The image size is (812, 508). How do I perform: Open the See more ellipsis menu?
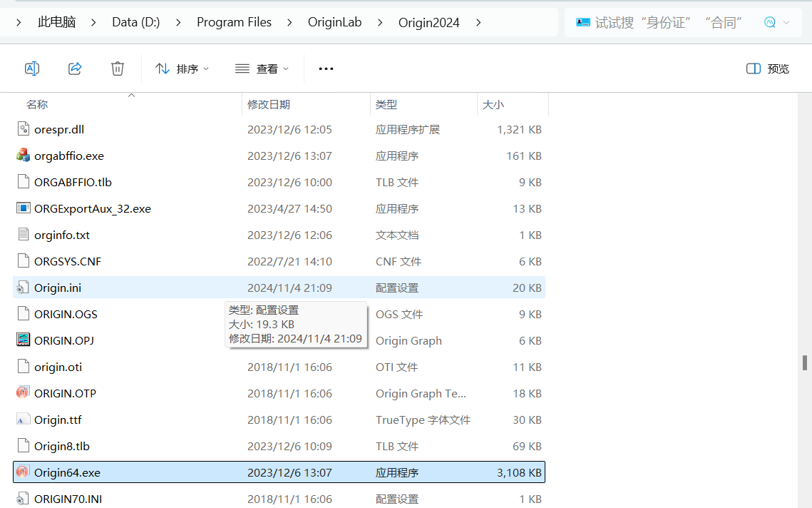pyautogui.click(x=326, y=68)
